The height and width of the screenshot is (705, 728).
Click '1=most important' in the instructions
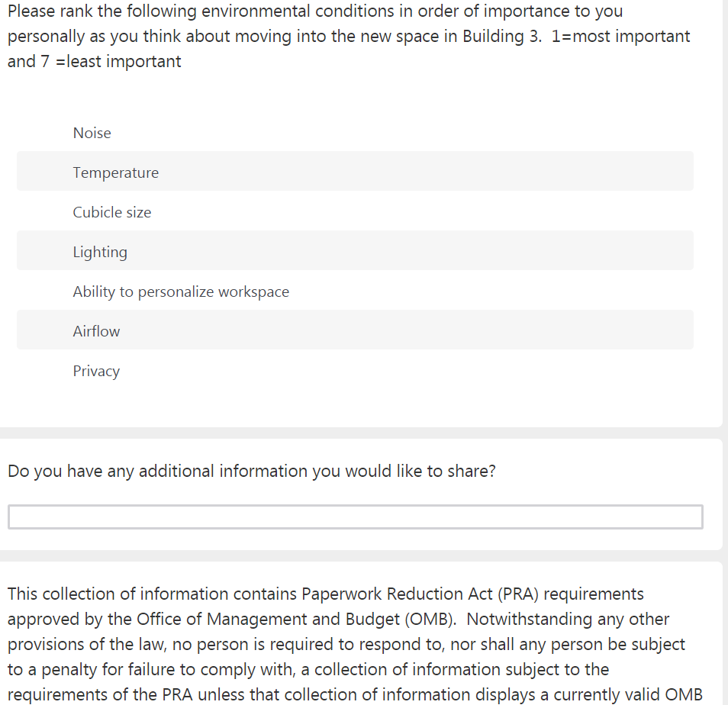click(x=620, y=36)
